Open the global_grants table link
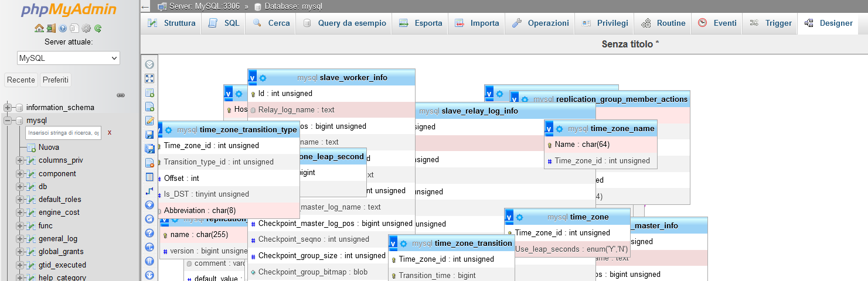The height and width of the screenshot is (281, 868). coord(61,252)
